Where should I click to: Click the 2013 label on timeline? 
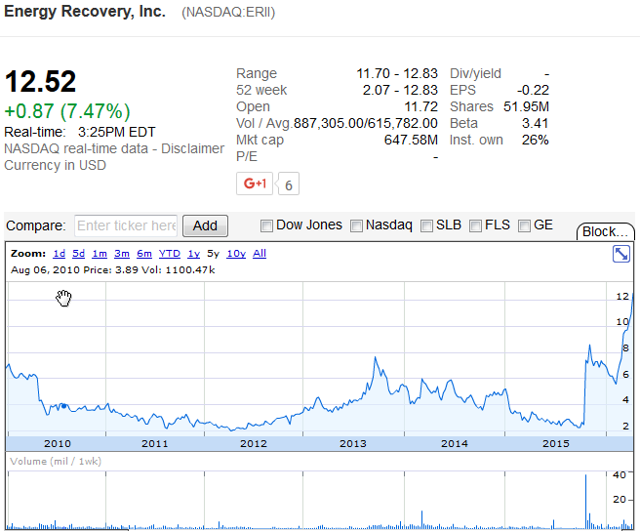point(353,444)
